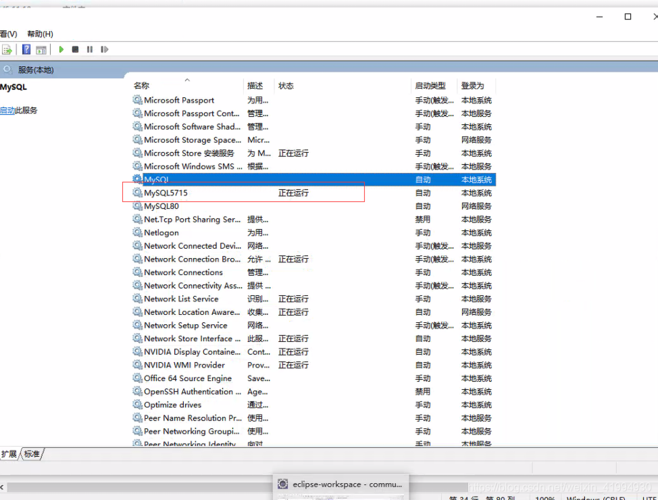Select the highlighted MySQL service row
The image size is (658, 500).
[x=313, y=180]
